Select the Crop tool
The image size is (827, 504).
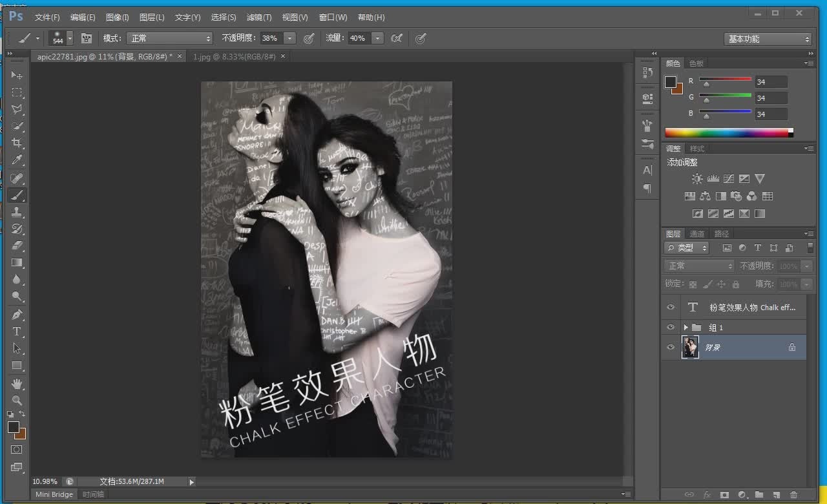(x=17, y=143)
